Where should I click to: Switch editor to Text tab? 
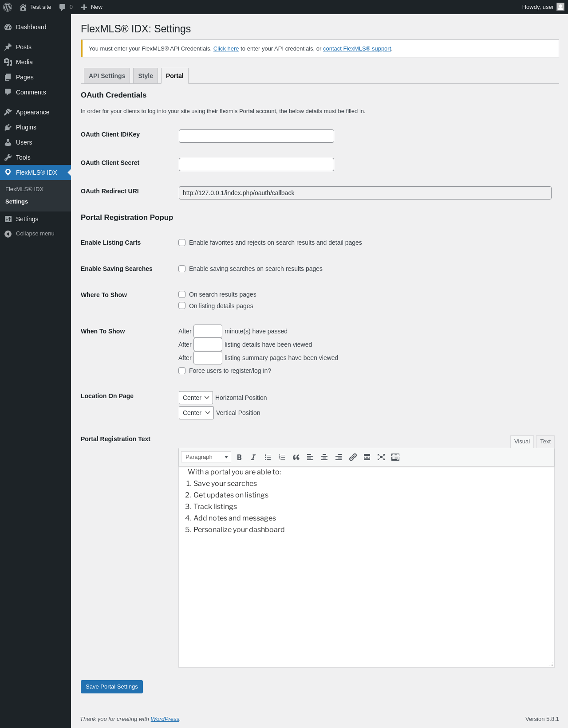click(545, 442)
